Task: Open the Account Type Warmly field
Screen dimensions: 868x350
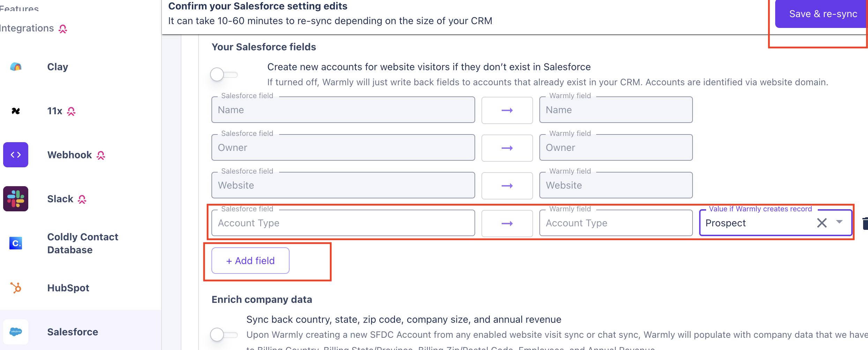Action: point(615,223)
